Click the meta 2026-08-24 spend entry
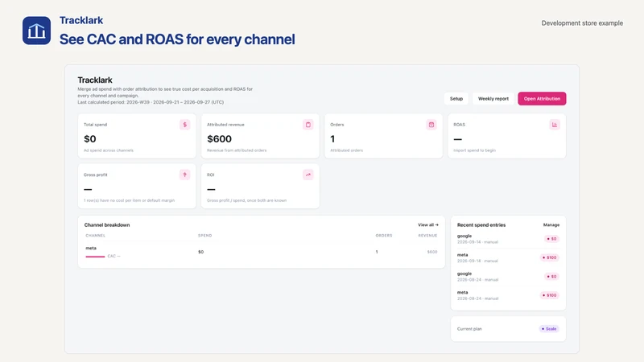The image size is (644, 362). [508, 295]
